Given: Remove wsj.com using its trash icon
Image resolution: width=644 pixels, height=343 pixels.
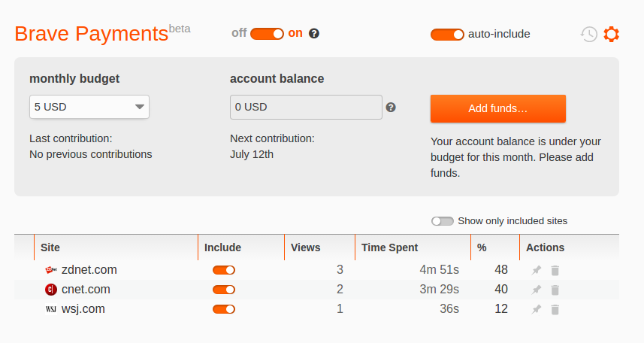Looking at the screenshot, I should coord(555,309).
